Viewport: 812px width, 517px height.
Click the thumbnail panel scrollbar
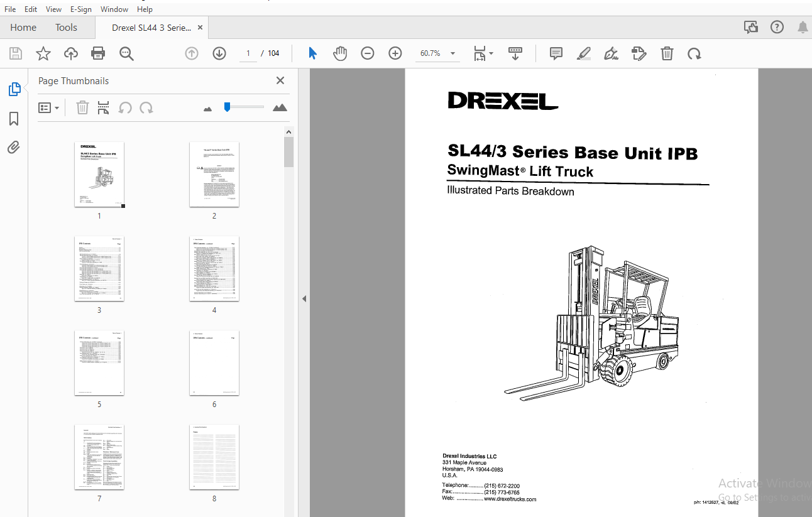(289, 152)
